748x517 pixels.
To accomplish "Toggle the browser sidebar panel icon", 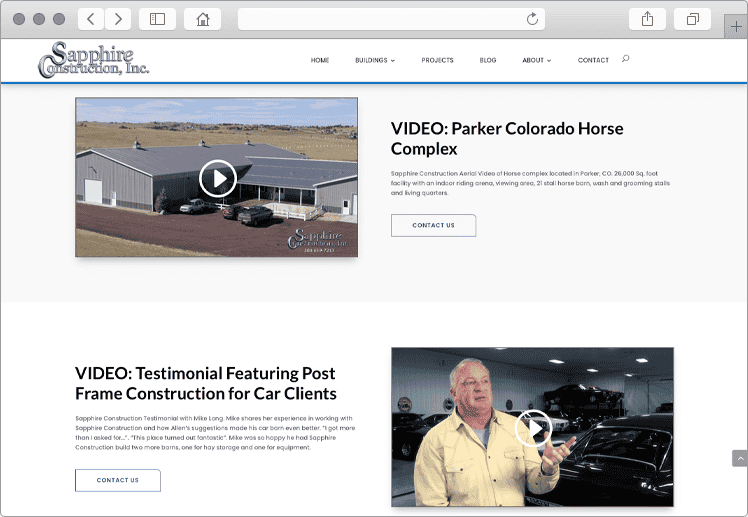I will click(157, 19).
